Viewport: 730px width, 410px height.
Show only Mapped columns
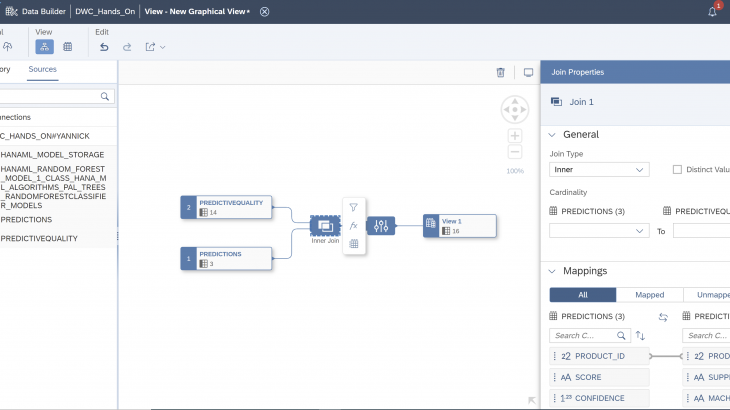coord(649,295)
